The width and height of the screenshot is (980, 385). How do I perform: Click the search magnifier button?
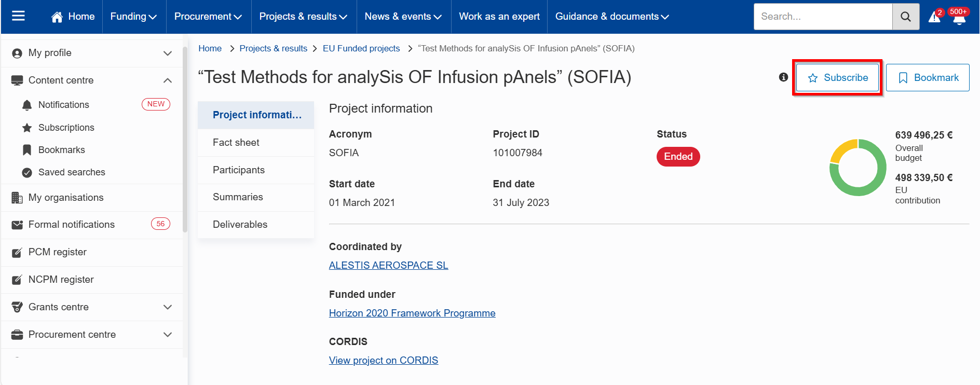[x=906, y=17]
